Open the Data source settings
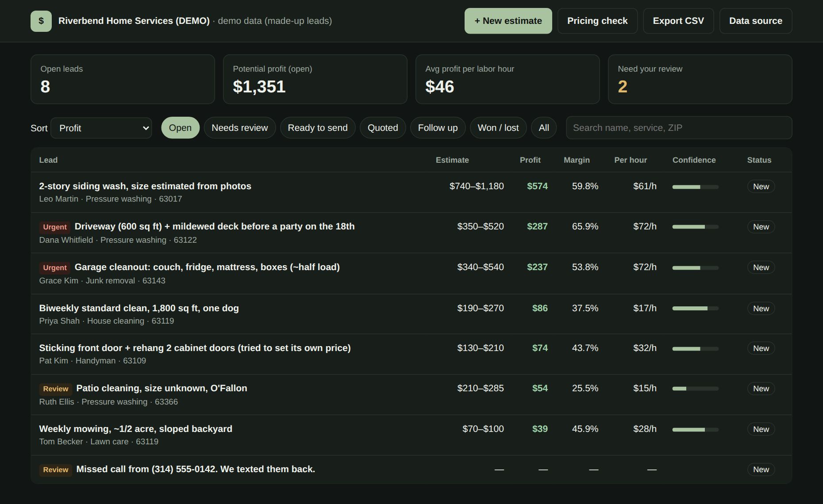Image resolution: width=823 pixels, height=504 pixels. point(756,21)
